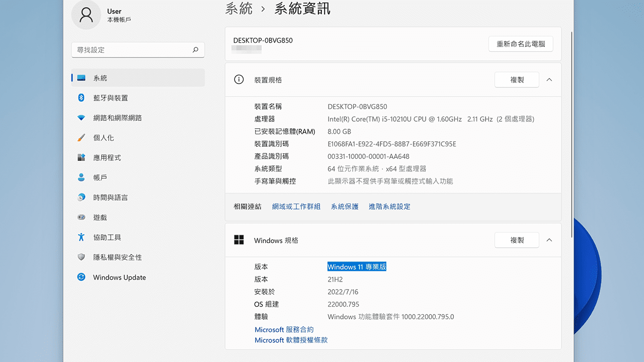Collapse the 裝置規格 panel

point(549,79)
